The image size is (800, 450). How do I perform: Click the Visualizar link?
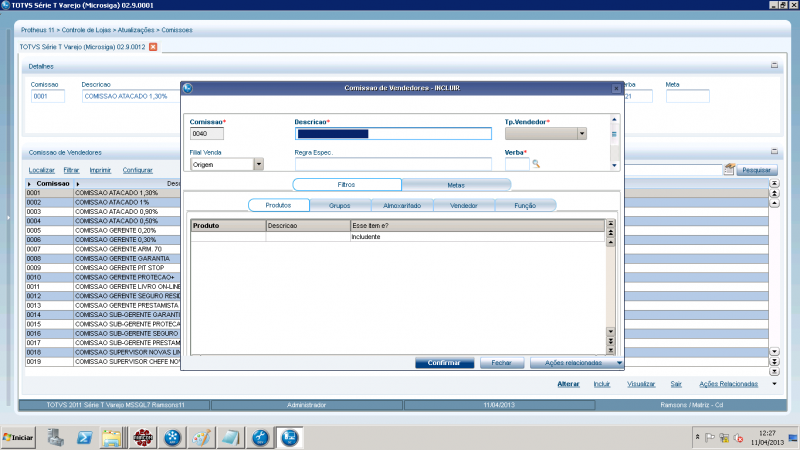pos(641,384)
